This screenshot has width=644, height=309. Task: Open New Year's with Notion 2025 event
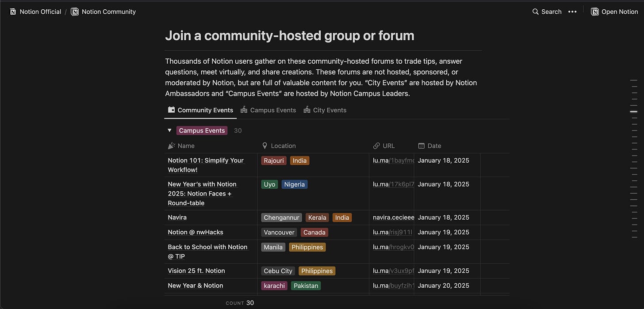[202, 194]
